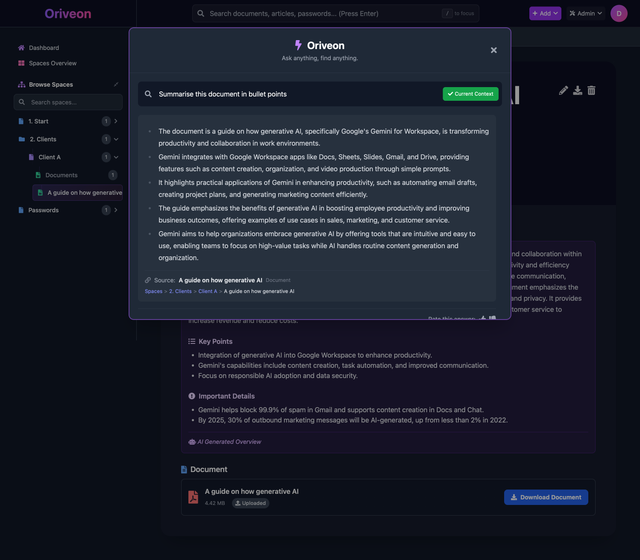Open the Admin dropdown menu
The width and height of the screenshot is (640, 560).
click(x=585, y=13)
